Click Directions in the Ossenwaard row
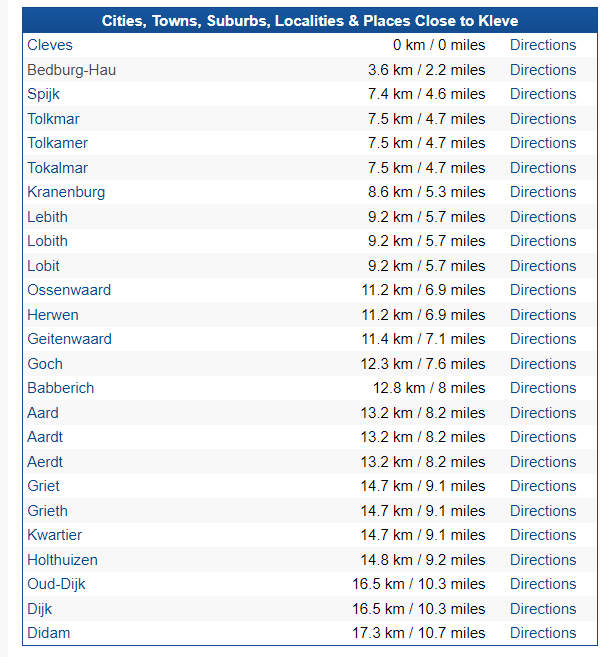 tap(542, 290)
